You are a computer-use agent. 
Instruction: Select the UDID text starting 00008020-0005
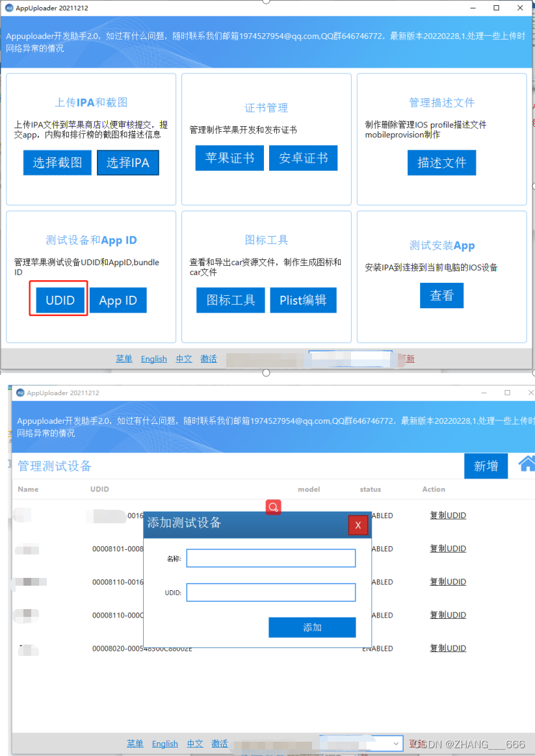(142, 649)
